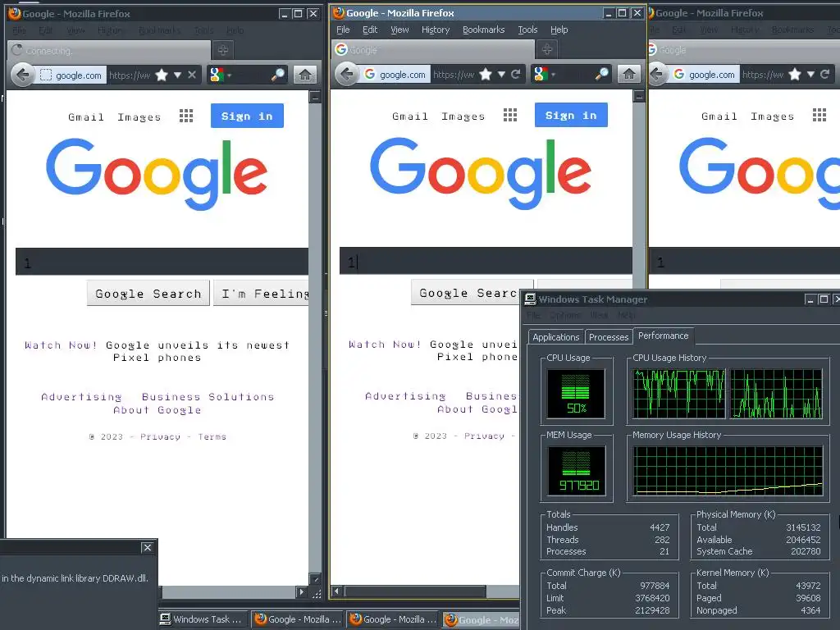Open Edit menu in middle Firefox window
The height and width of the screenshot is (630, 840).
tap(370, 30)
